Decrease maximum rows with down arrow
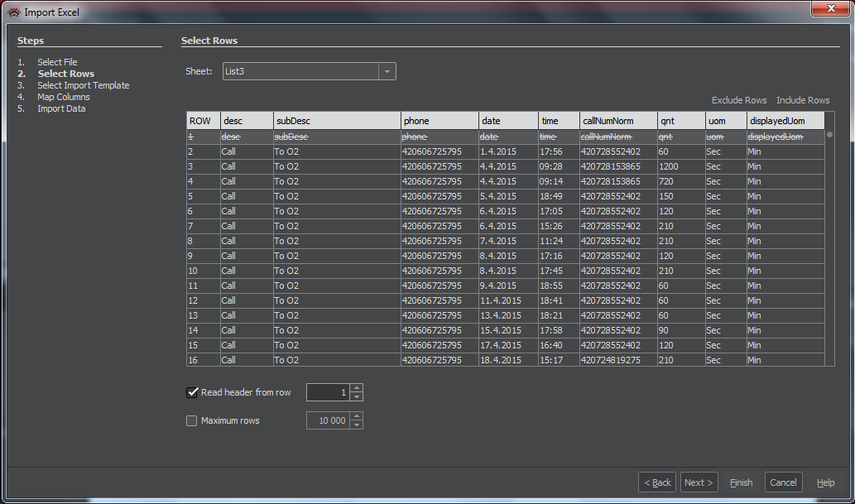855x504 pixels. click(356, 425)
